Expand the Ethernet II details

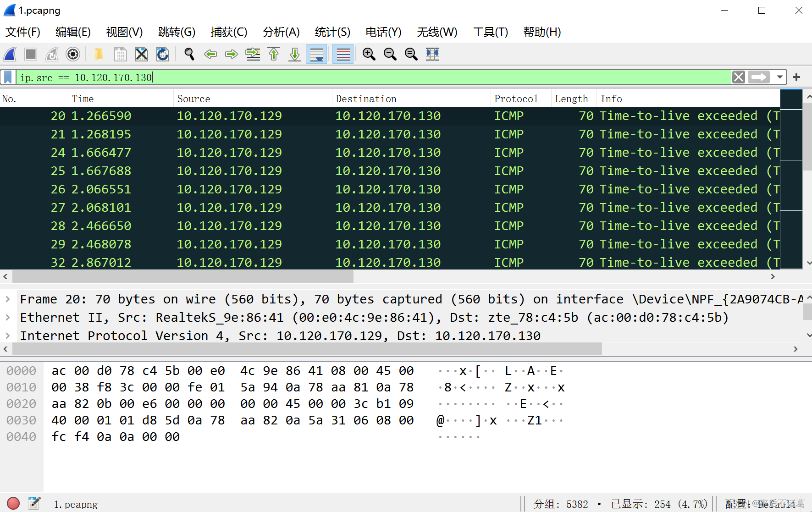[x=8, y=317]
